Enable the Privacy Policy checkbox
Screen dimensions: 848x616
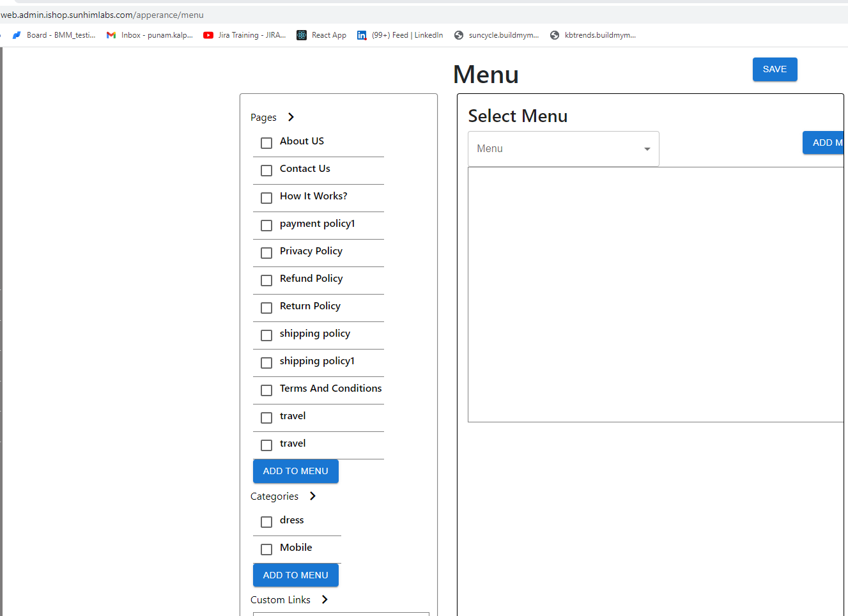(266, 253)
